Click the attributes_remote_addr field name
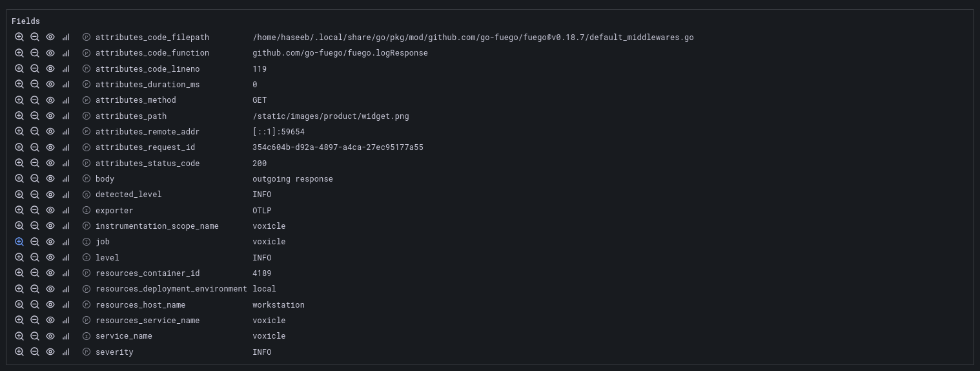980x371 pixels. coord(145,132)
